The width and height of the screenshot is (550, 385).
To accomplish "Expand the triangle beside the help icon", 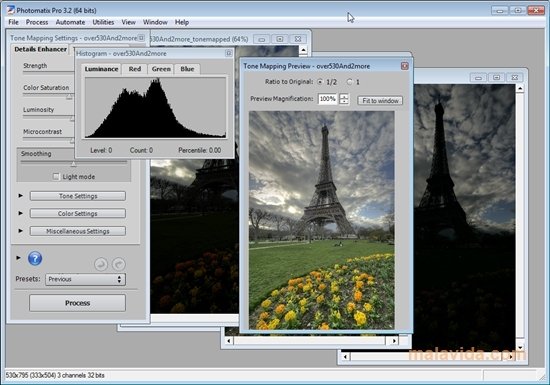I will (x=19, y=258).
